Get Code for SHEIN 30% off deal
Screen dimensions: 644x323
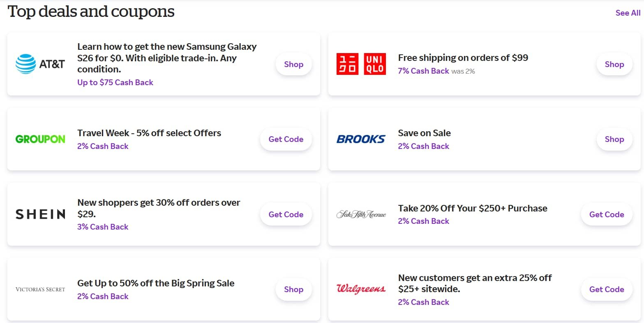pyautogui.click(x=286, y=214)
